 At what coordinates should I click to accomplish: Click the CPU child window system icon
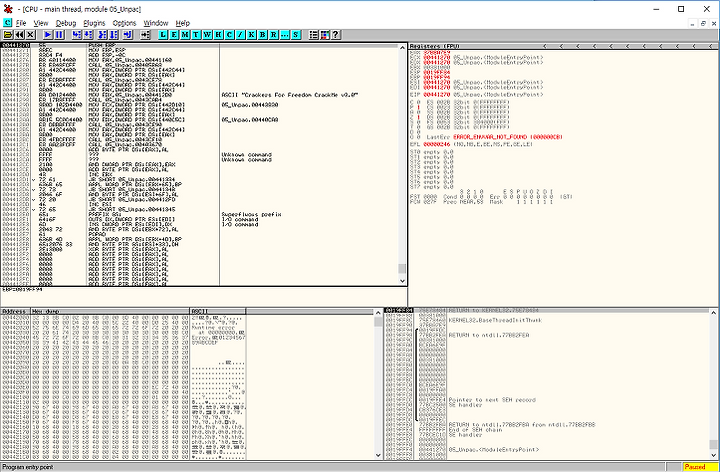[x=7, y=22]
